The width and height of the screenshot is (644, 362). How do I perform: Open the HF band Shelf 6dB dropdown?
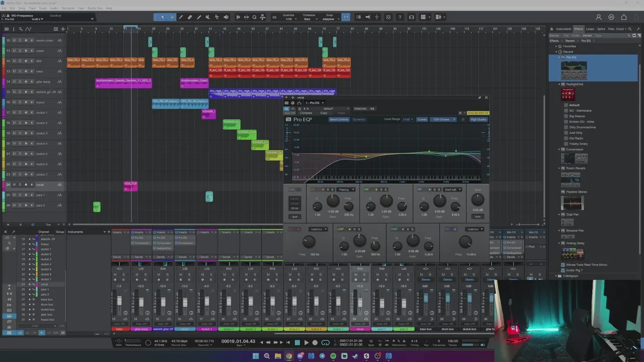(453, 190)
